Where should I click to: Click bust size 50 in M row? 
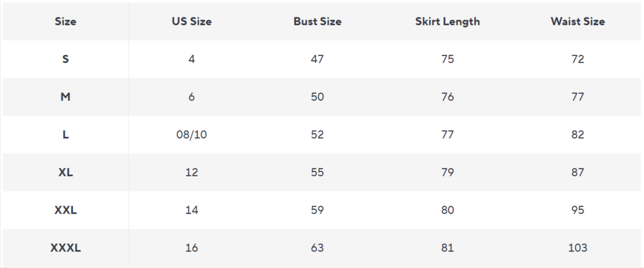click(x=317, y=97)
